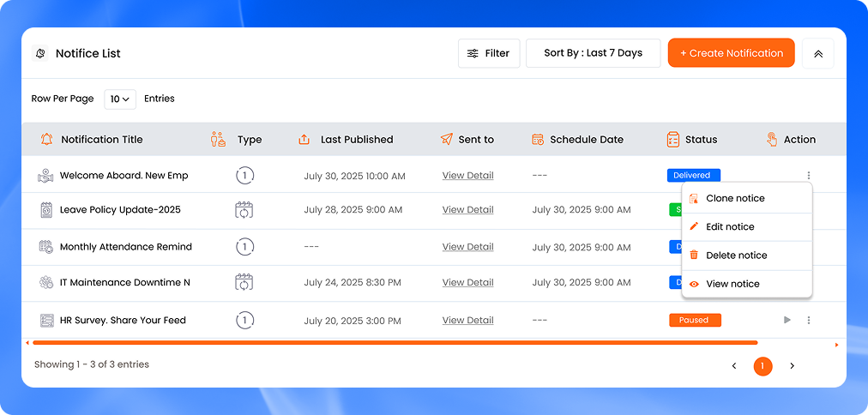Click the orange horizontal scrollbar
868x415 pixels.
(395, 343)
